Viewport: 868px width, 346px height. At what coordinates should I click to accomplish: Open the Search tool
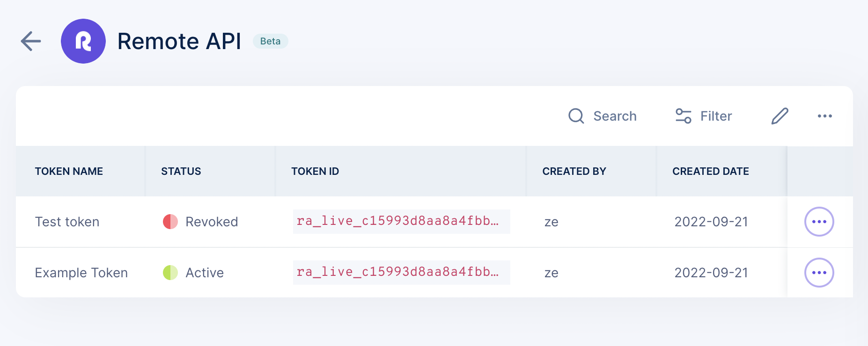point(602,116)
